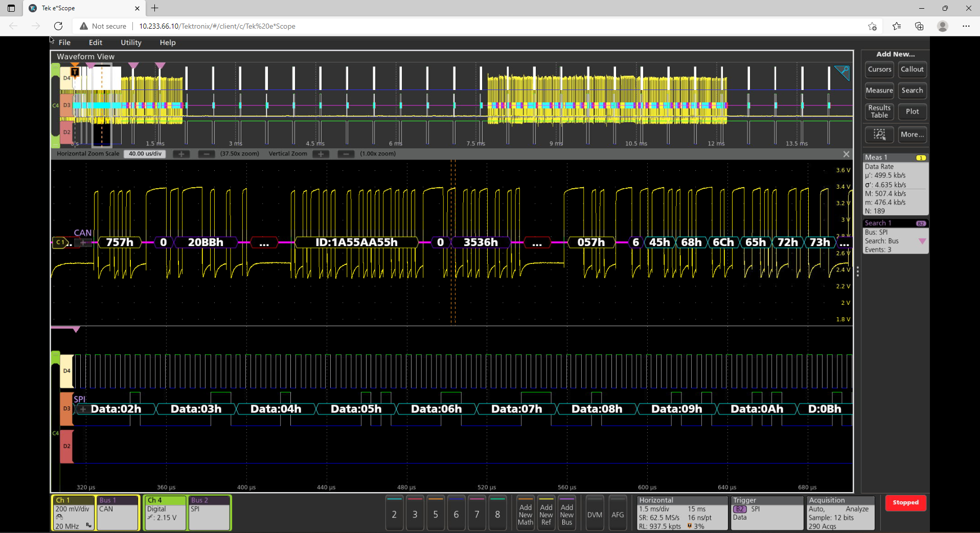Click horizontal zoom minus button
This screenshot has height=533, width=980.
(206, 154)
